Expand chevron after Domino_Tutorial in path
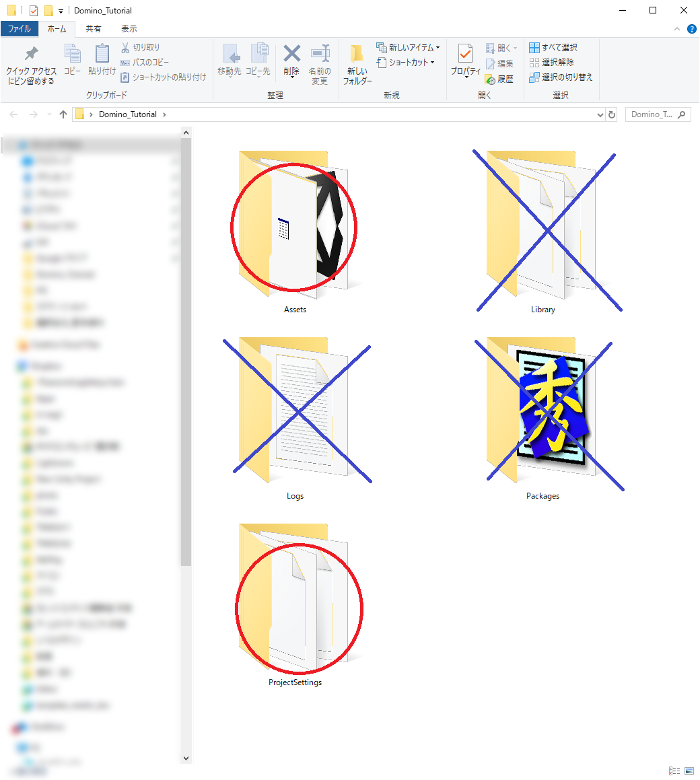The image size is (700, 780). tap(164, 114)
